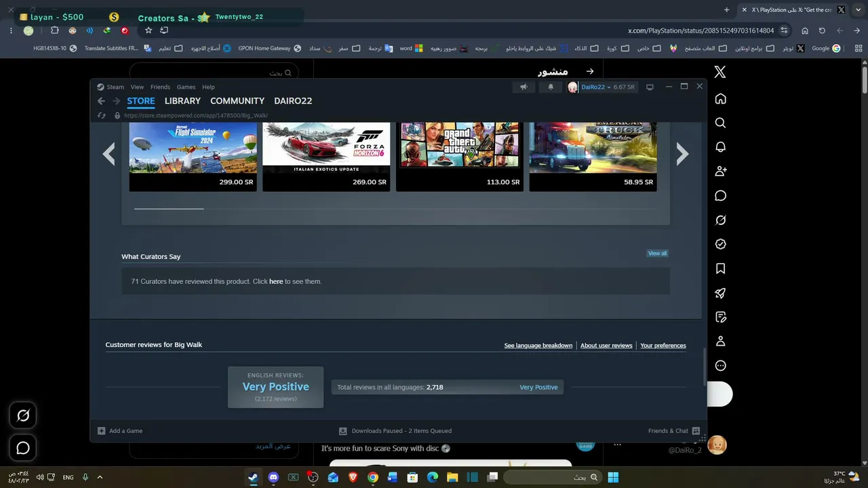
Task: Open the American Truck Simulator game card
Action: tap(593, 157)
